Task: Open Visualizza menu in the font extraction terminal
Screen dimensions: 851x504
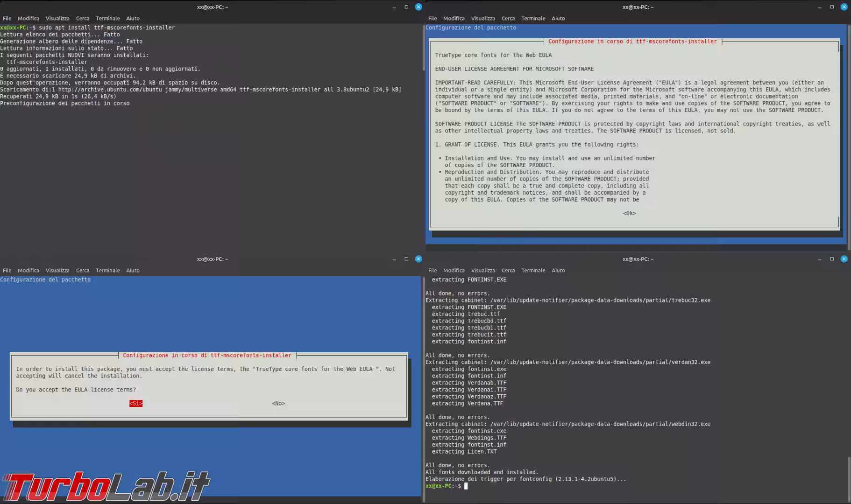Action: 482,270
